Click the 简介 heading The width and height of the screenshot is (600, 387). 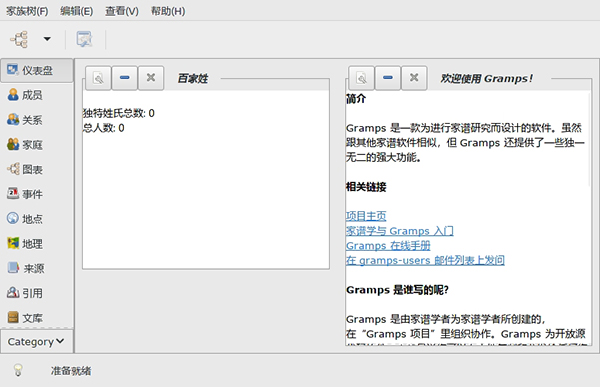[x=356, y=99]
